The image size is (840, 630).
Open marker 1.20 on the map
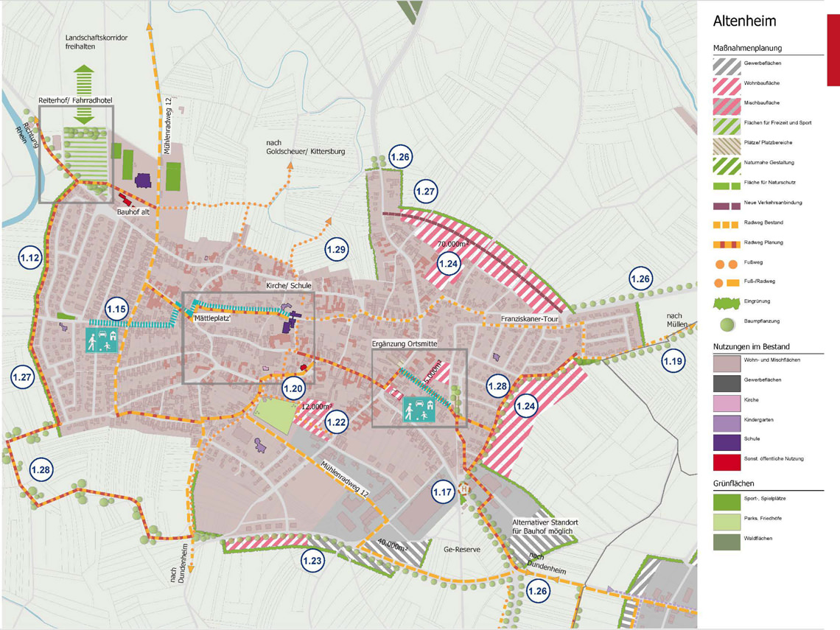[x=293, y=388]
